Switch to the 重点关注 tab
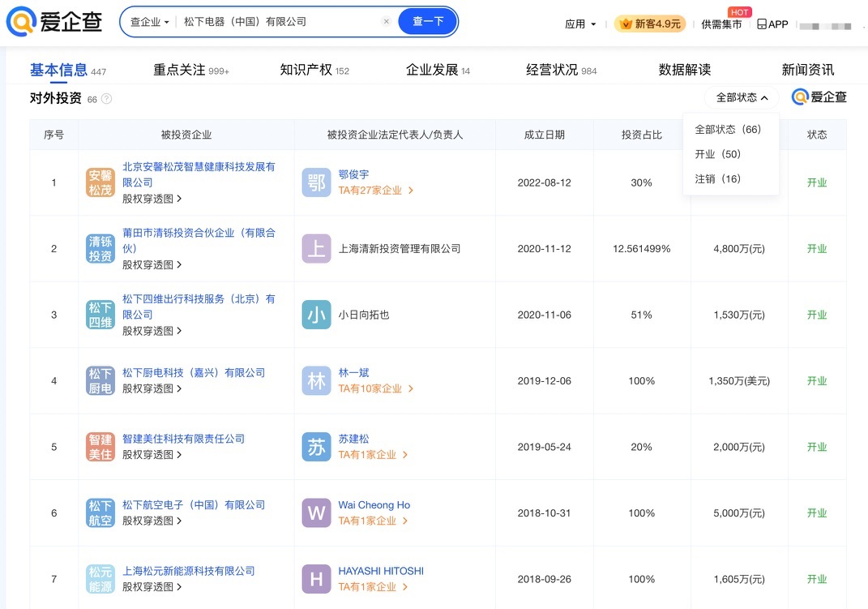This screenshot has height=609, width=868. pyautogui.click(x=191, y=71)
